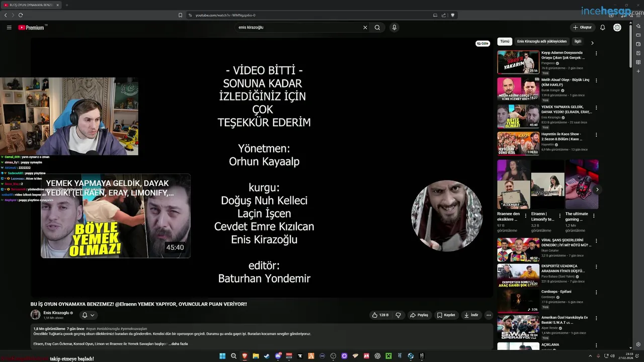This screenshot has width=644, height=362.
Task: Show hidden system tray icons
Action: pos(591,356)
